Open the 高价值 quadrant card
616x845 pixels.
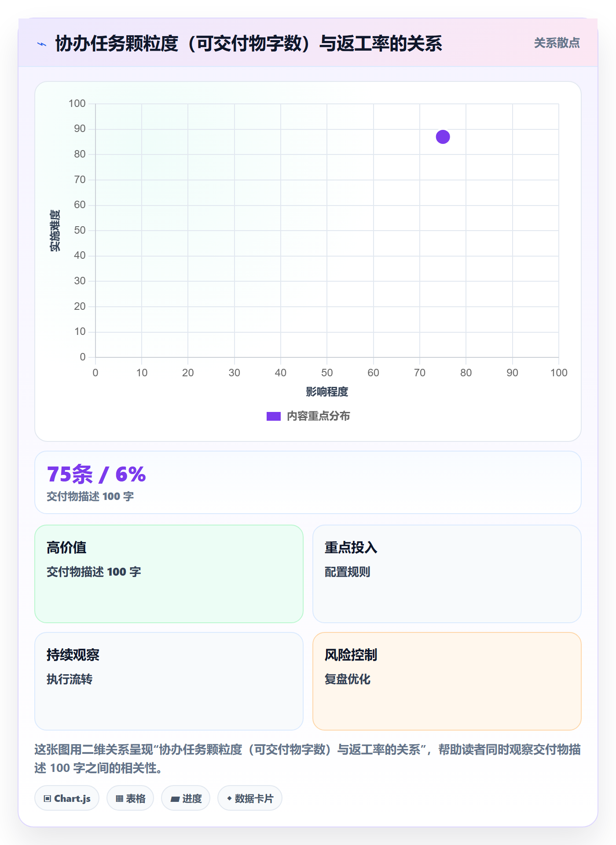click(x=169, y=573)
